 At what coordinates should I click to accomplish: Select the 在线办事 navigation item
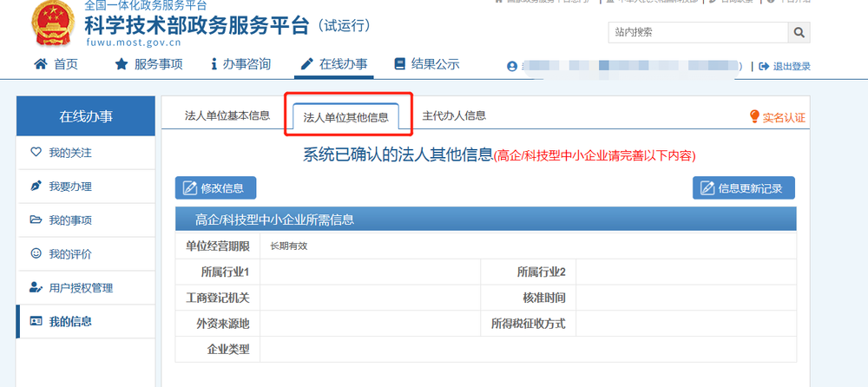pyautogui.click(x=333, y=64)
